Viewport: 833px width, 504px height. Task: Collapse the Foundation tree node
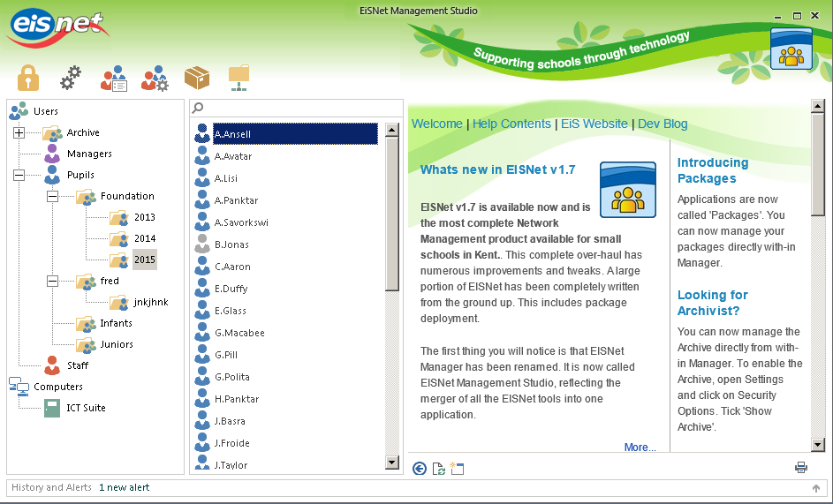tap(52, 196)
